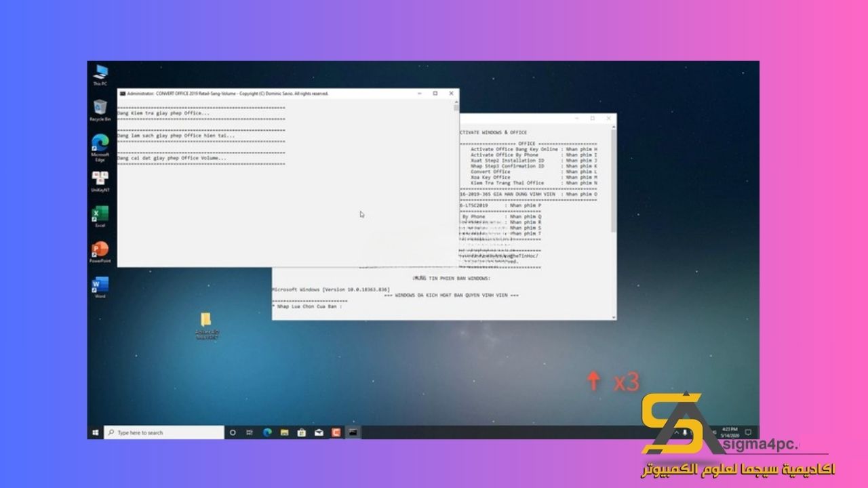Maximize the CONVERT OFFICE 2019 window
This screenshot has width=868, height=488.
pos(435,94)
